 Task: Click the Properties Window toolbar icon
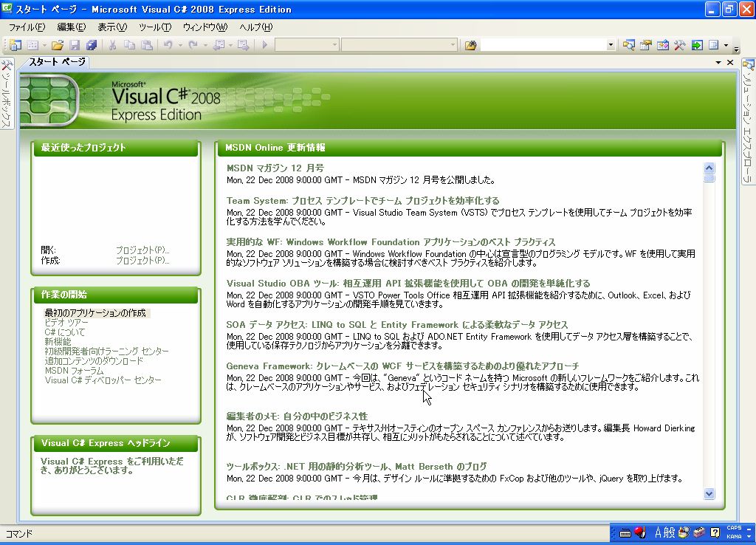coord(645,45)
